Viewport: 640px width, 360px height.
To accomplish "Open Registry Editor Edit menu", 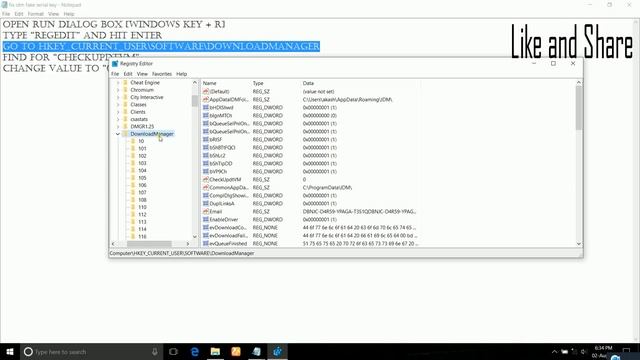I will tap(128, 74).
